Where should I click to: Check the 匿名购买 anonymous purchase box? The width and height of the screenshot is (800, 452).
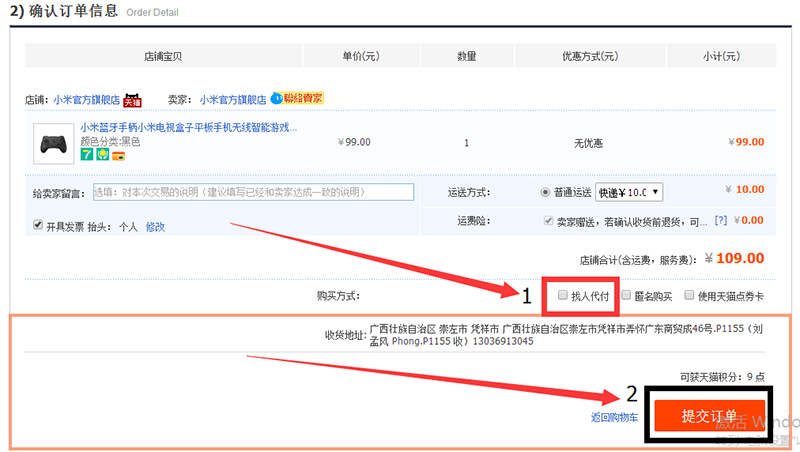(x=626, y=295)
